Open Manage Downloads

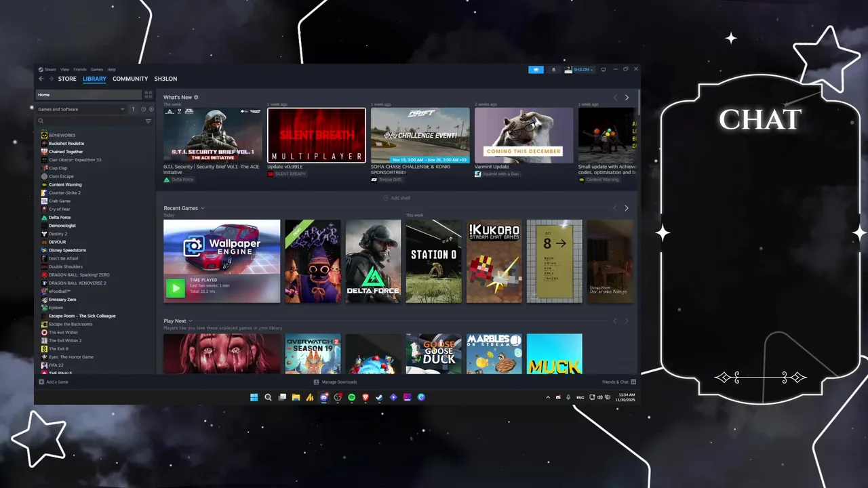(335, 382)
